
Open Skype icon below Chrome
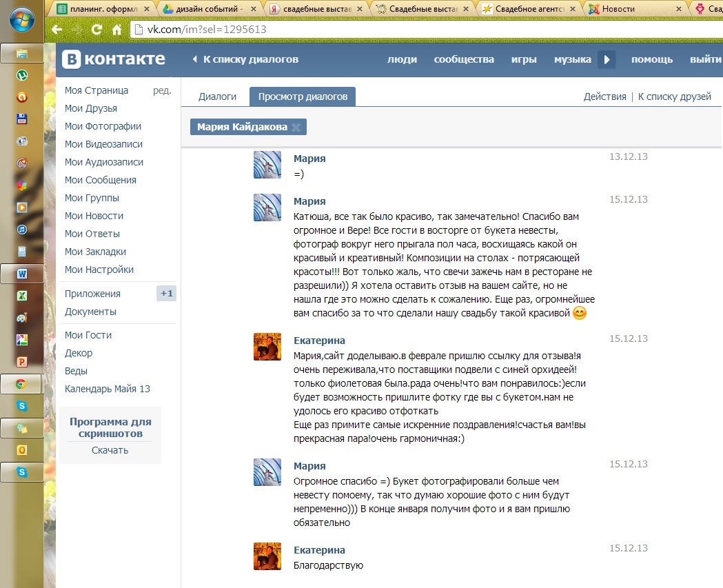point(21,406)
